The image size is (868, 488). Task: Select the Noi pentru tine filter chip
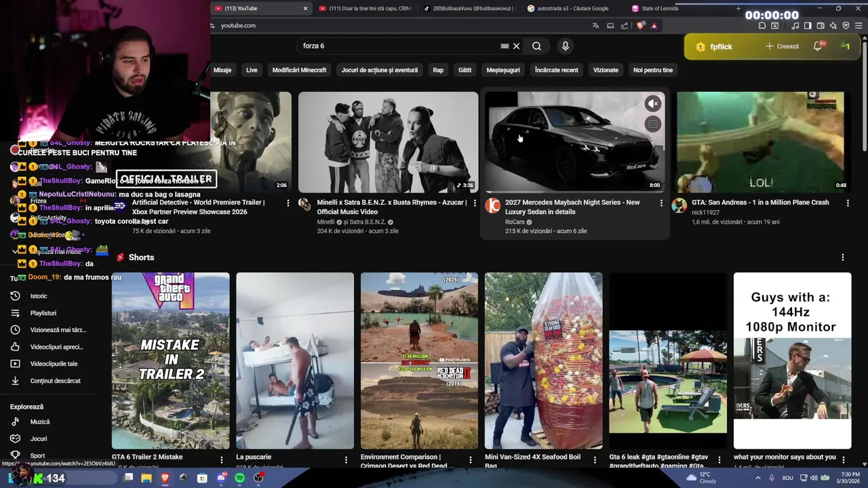(653, 70)
